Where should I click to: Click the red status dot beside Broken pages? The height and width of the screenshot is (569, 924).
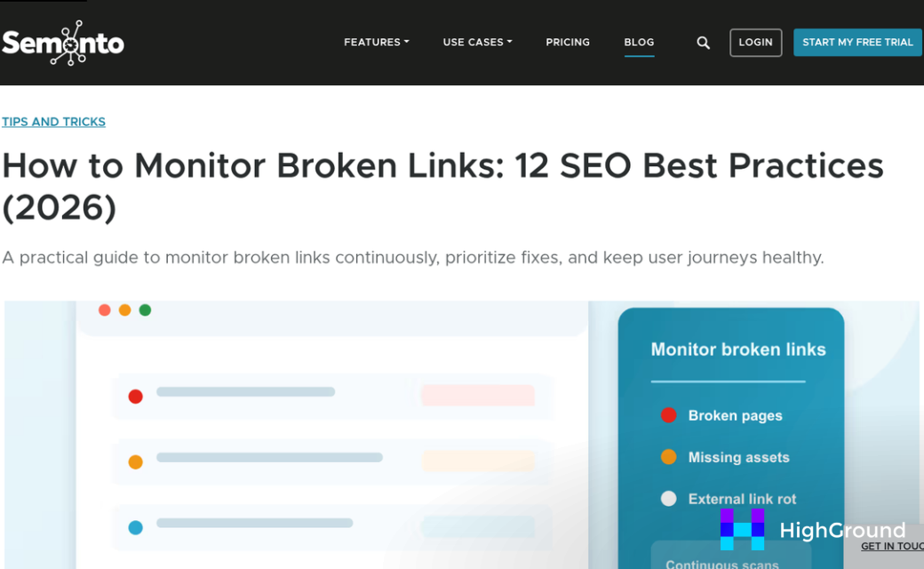pos(668,415)
